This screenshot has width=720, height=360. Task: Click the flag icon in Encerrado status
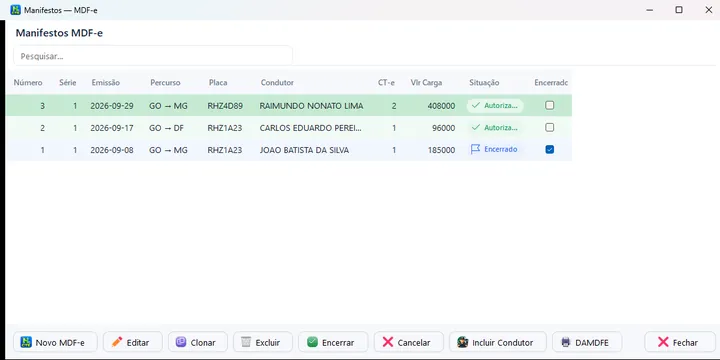pos(475,149)
